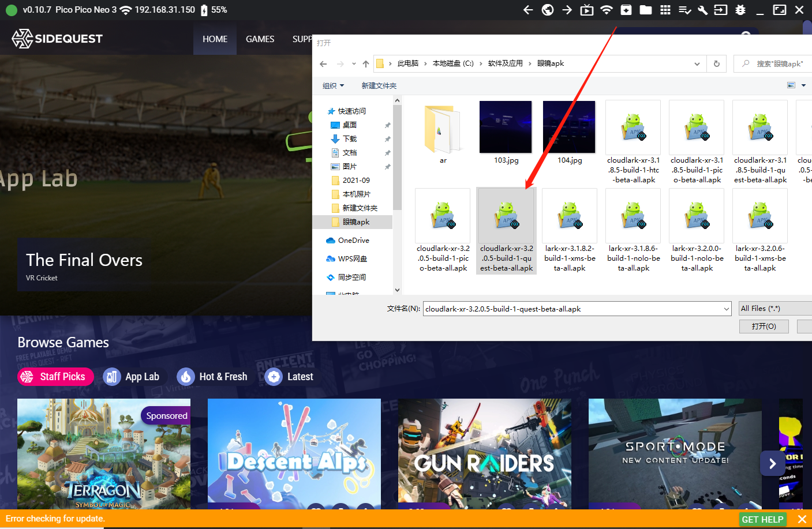Click the SideQuest back arrow icon
Image resolution: width=812 pixels, height=529 pixels.
(528, 10)
